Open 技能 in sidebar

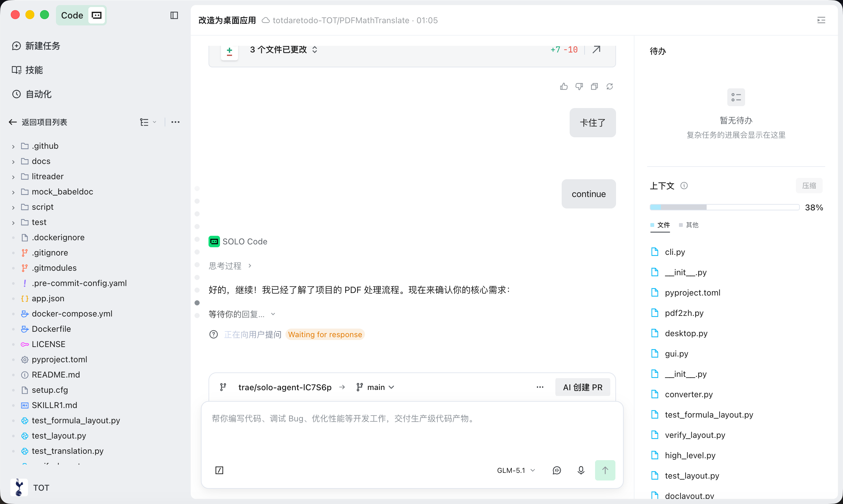(27, 70)
